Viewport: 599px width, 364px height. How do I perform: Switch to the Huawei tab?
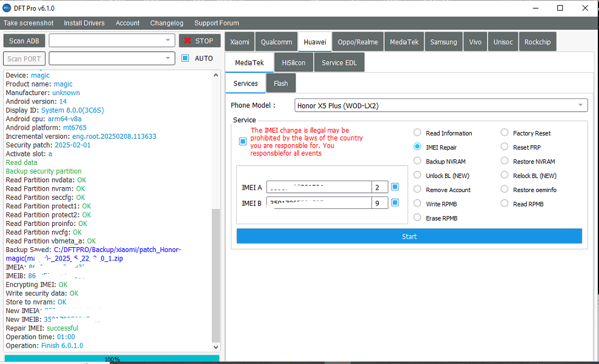[315, 42]
